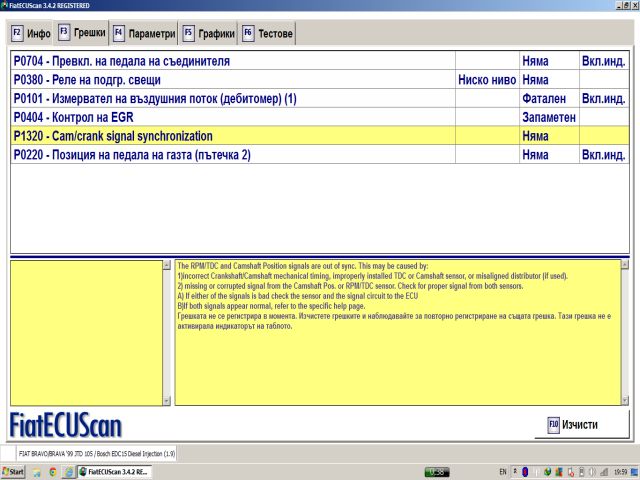Go to the F5 Графики tab
640x480 pixels.
tap(208, 33)
